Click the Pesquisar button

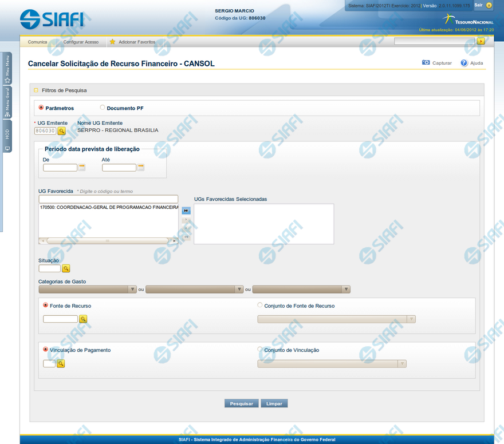click(x=242, y=403)
